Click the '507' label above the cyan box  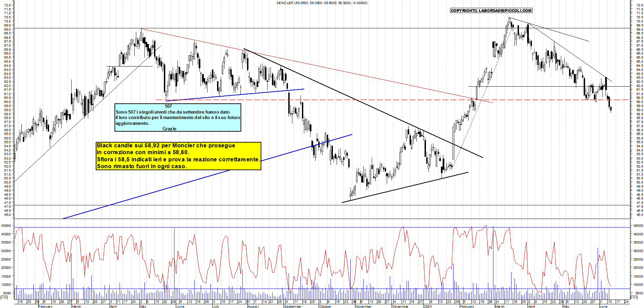168,106
